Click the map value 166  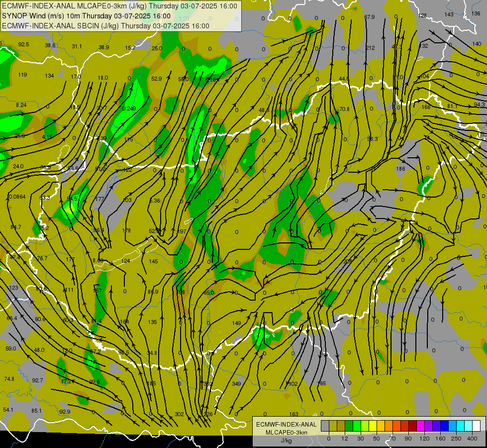(x=426, y=107)
